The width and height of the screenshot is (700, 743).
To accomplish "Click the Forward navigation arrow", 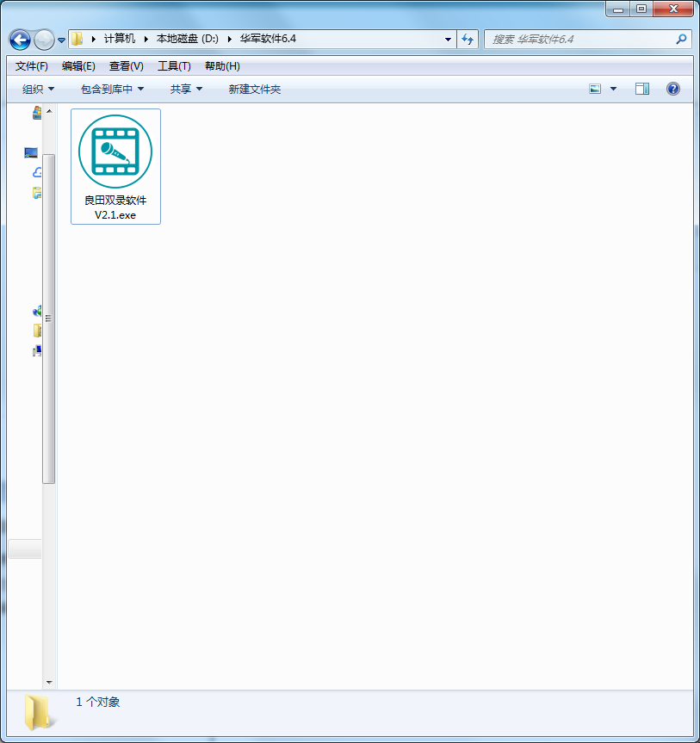I will click(x=44, y=40).
